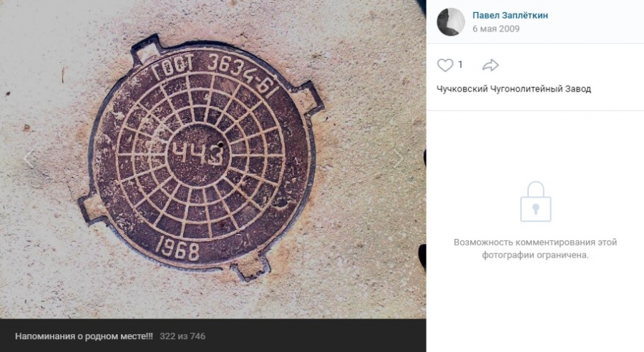Click the empty white area below the padlock notice
The image size is (644, 352).
click(535, 306)
